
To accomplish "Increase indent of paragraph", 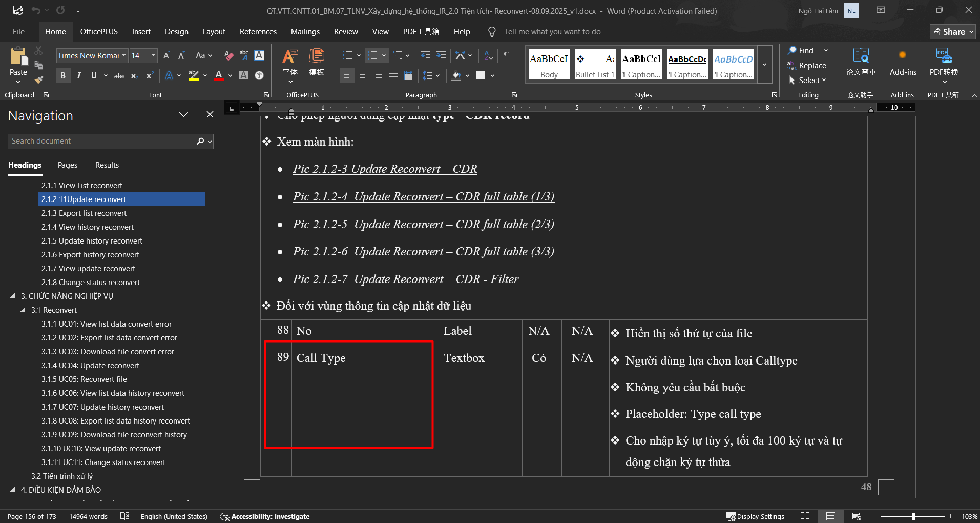I will tap(441, 55).
